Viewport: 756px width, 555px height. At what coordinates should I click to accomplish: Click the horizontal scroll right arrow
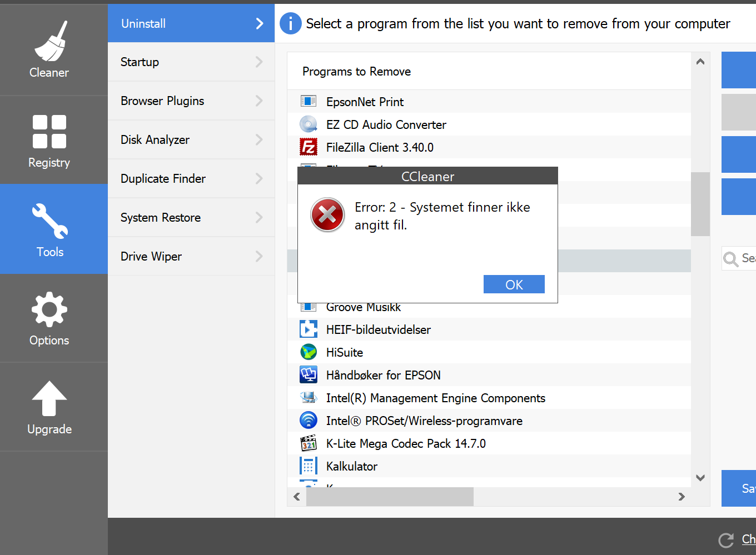coord(682,497)
